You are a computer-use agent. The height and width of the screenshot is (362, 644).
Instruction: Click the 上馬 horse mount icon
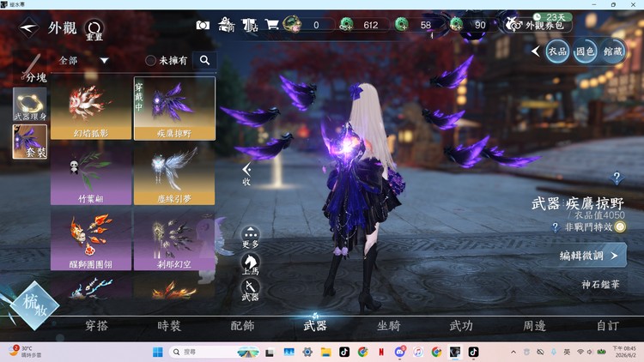(x=250, y=264)
